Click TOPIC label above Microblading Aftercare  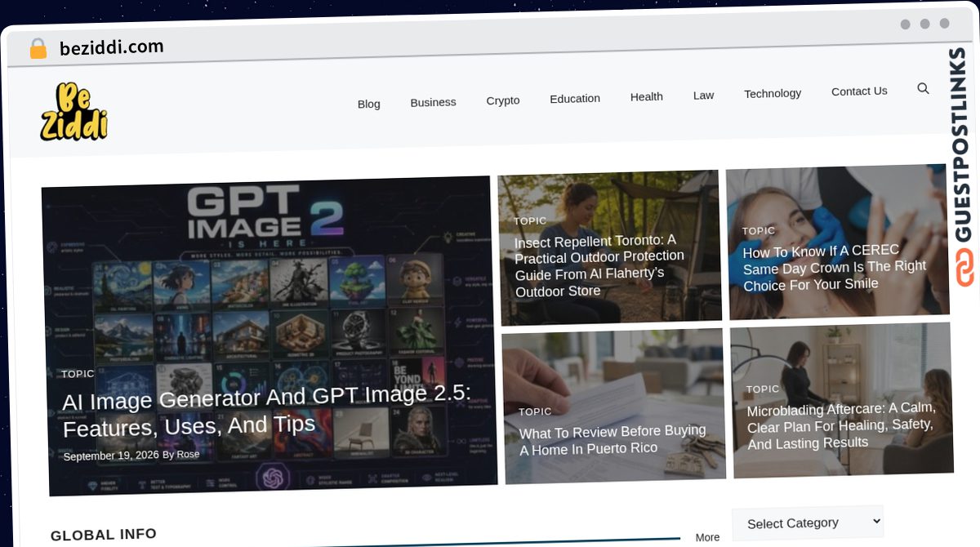pyautogui.click(x=763, y=389)
